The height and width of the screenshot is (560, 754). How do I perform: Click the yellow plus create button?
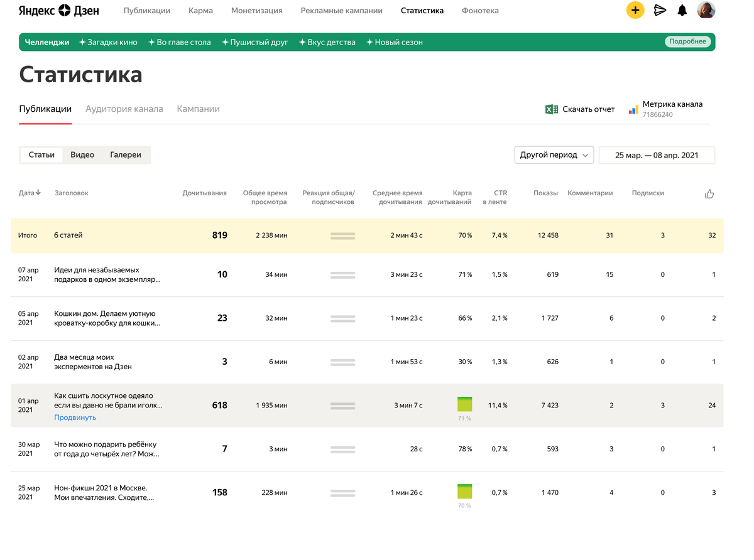point(635,10)
